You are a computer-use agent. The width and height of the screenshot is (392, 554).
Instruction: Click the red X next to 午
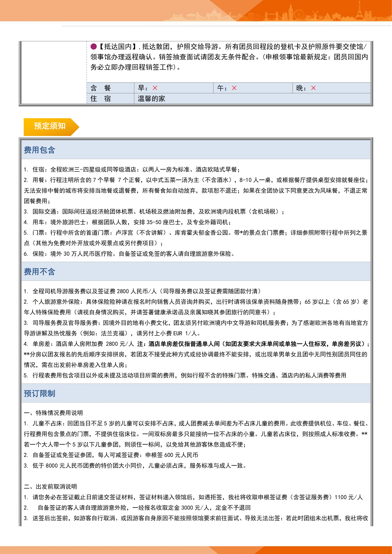234,88
